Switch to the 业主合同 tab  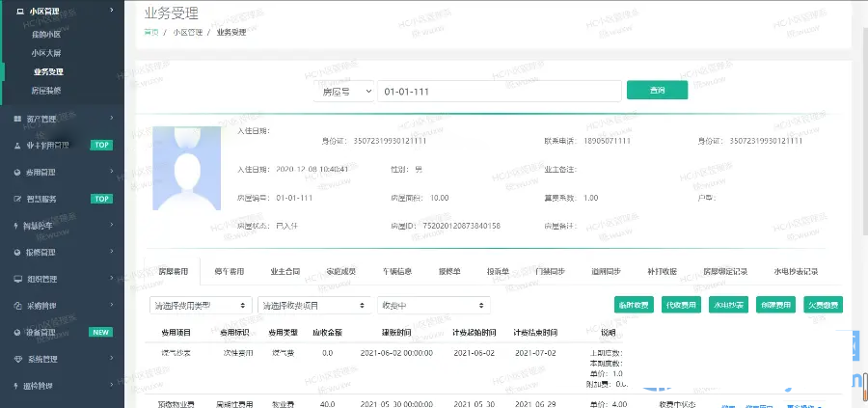(x=290, y=271)
